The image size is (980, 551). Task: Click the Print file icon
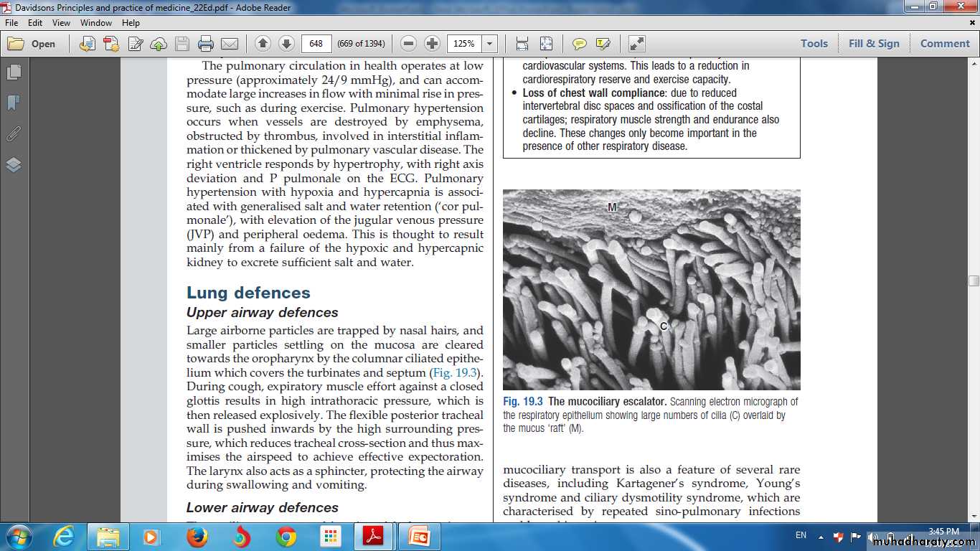coord(206,44)
